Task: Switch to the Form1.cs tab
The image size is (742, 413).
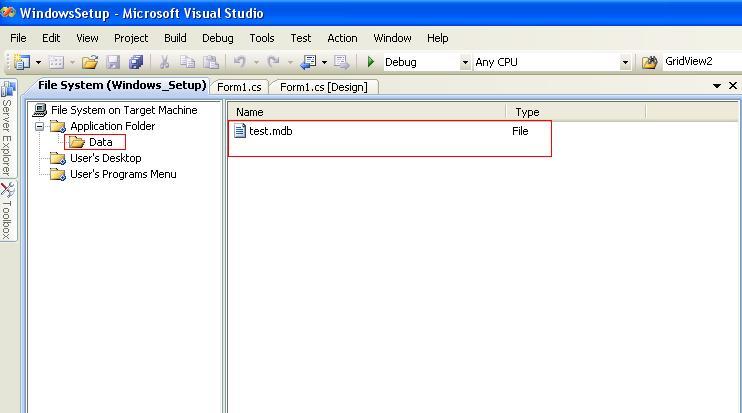Action: pyautogui.click(x=239, y=87)
